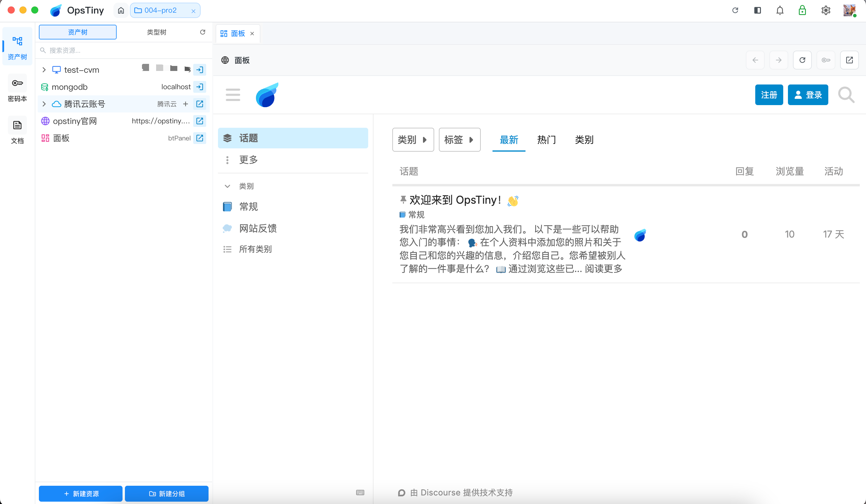Viewport: 866px width, 504px height.
Task: Open the notifications bell
Action: (780, 10)
